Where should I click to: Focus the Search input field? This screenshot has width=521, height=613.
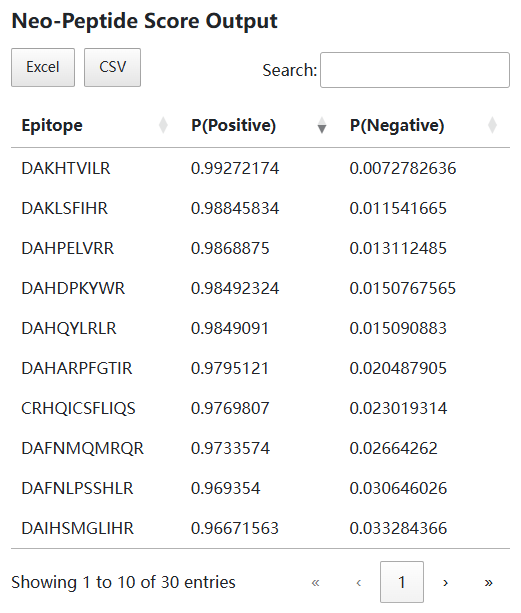click(415, 70)
